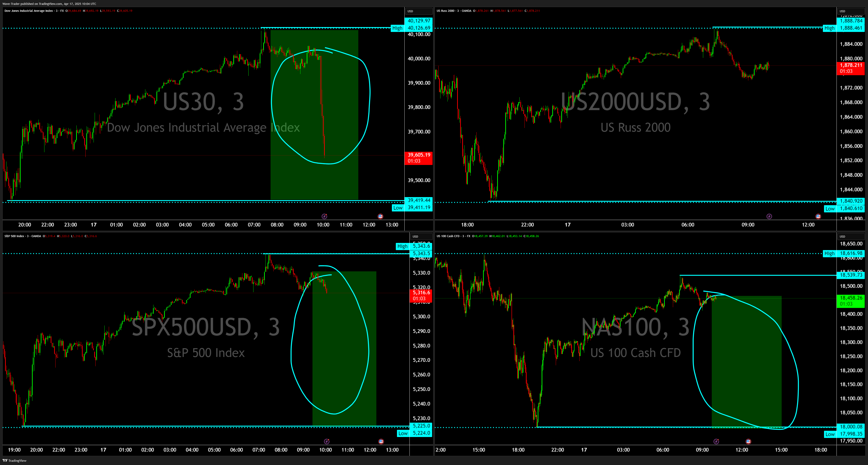This screenshot has width=868, height=465.
Task: Click the Low label on the US Russ 2000 chart
Action: coord(830,209)
